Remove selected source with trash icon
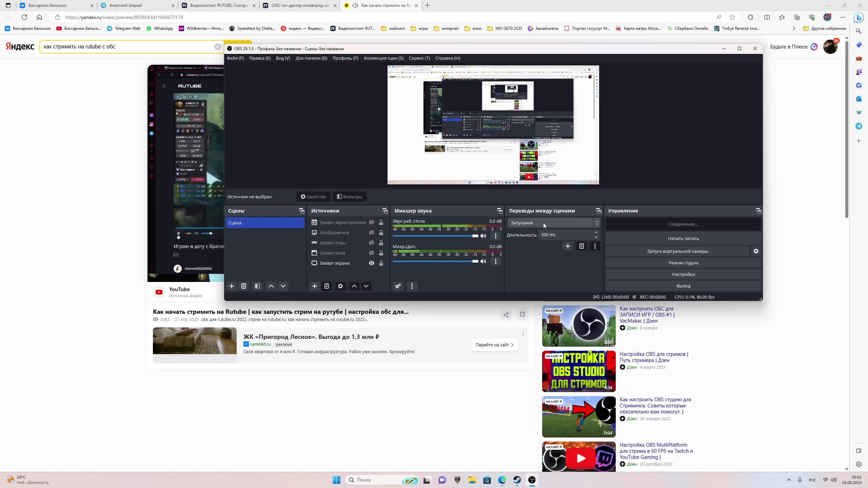This screenshot has width=868, height=488. [x=327, y=286]
